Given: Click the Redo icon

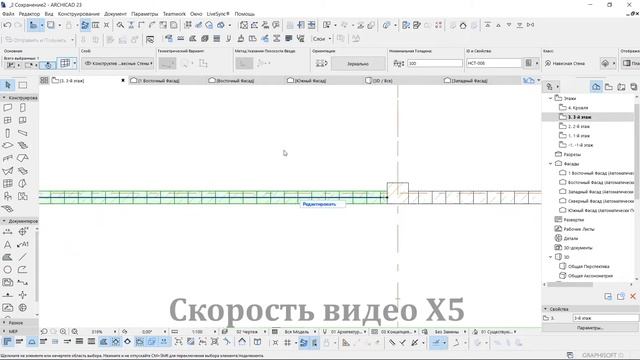Looking at the screenshot, I should coord(18,25).
